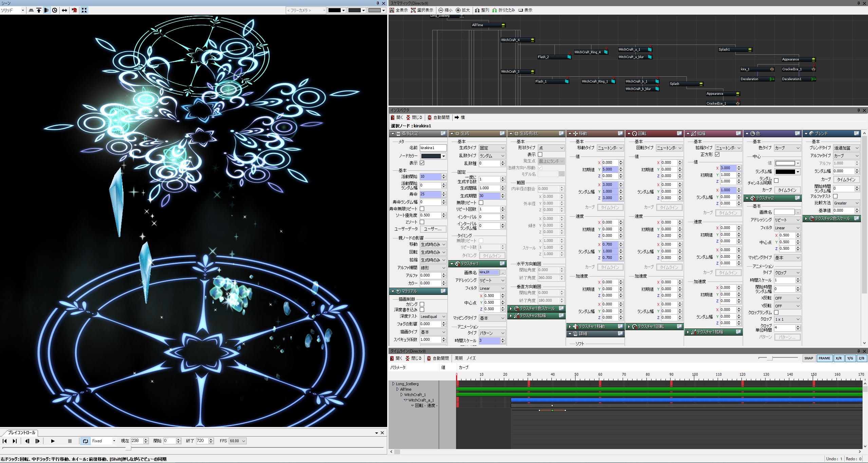
Task: Click the ユーザー... user data button
Action: (x=433, y=229)
